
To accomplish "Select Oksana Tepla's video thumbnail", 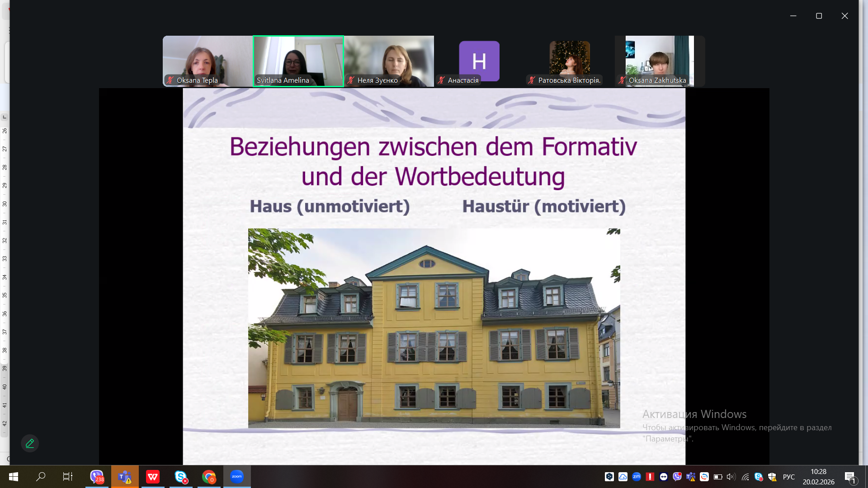I will point(208,61).
